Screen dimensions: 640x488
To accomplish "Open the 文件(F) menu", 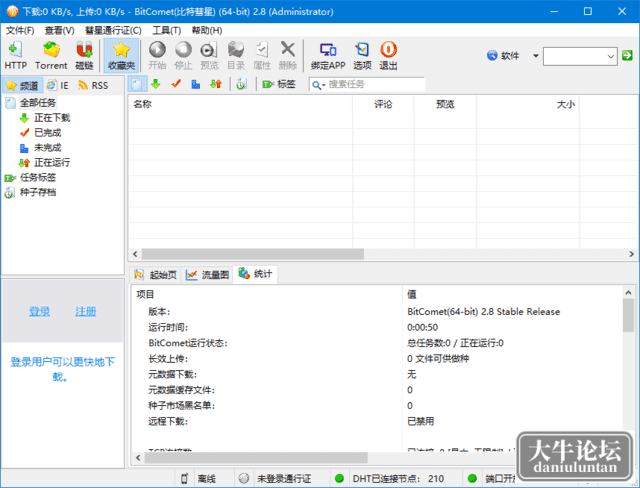I will (x=20, y=31).
